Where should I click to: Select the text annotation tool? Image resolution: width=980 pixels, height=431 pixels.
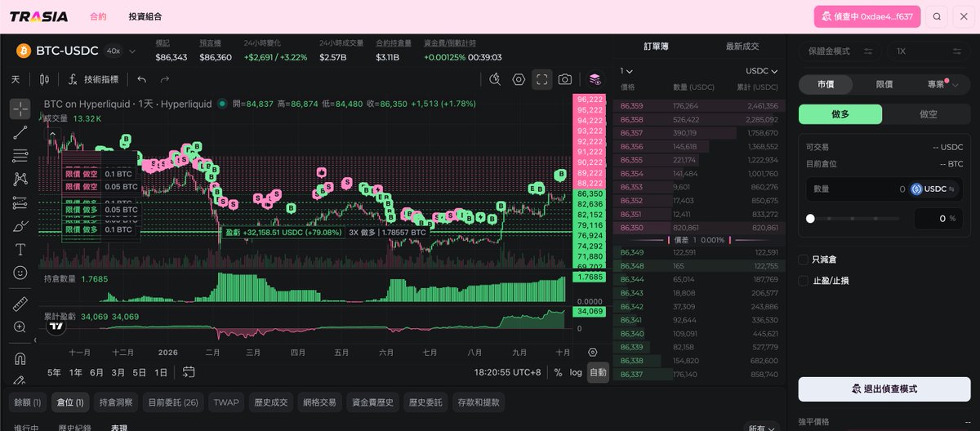click(x=20, y=249)
